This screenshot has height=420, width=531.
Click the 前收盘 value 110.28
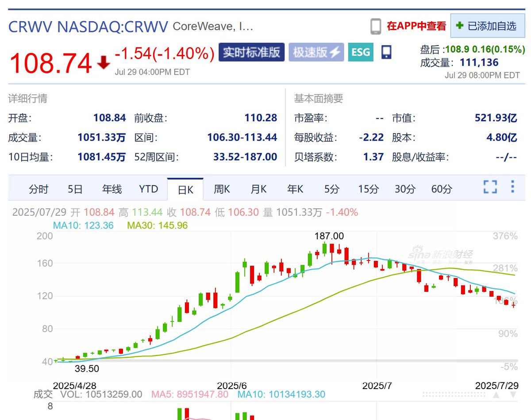261,118
